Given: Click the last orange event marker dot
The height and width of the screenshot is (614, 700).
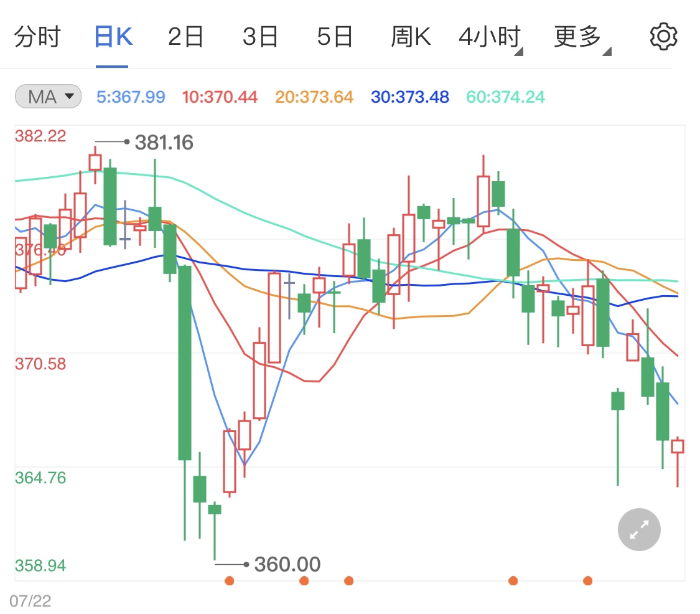Looking at the screenshot, I should 588,581.
